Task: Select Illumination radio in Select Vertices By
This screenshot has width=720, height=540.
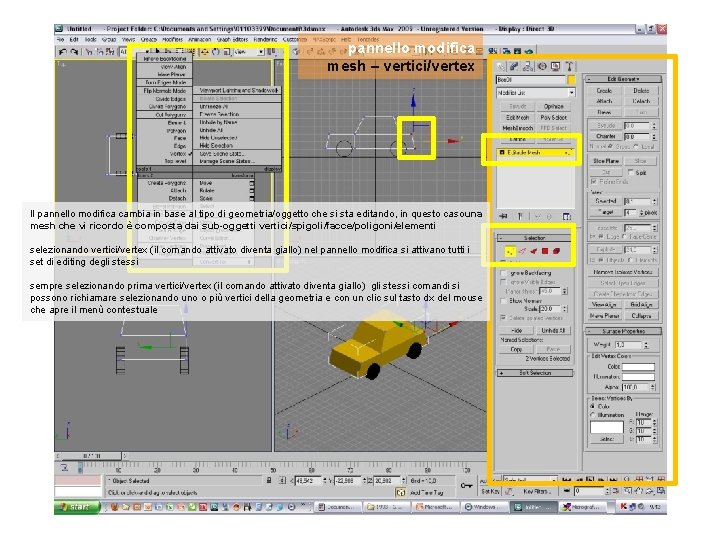Action: [x=593, y=415]
